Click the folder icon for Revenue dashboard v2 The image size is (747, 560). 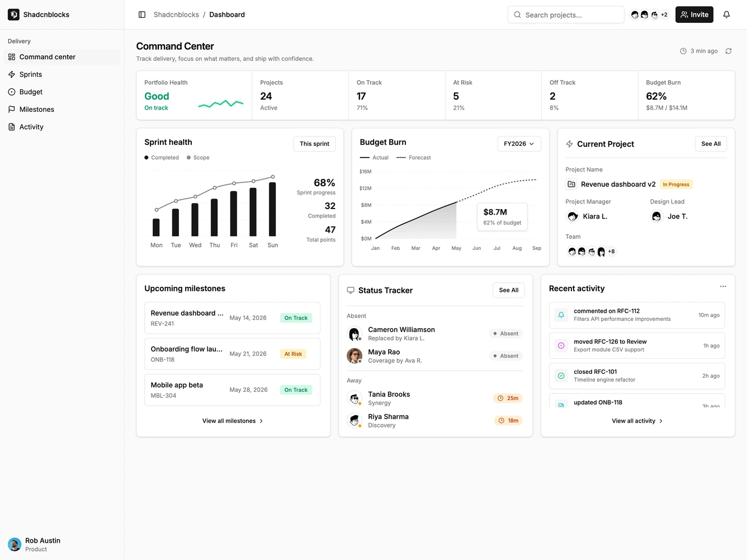(571, 184)
